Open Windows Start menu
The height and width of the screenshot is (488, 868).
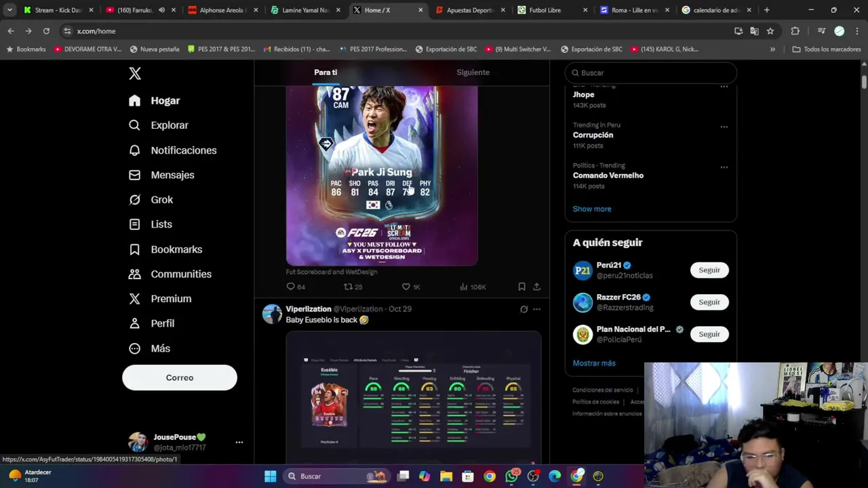(270, 476)
